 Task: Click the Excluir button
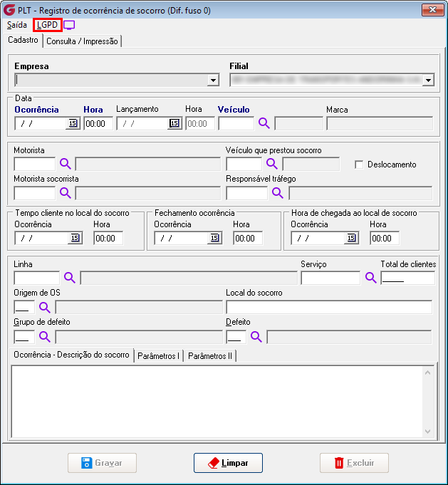354,463
